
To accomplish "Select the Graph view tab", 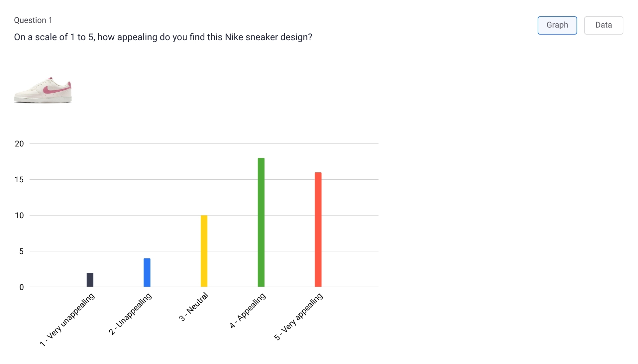I will pos(557,25).
